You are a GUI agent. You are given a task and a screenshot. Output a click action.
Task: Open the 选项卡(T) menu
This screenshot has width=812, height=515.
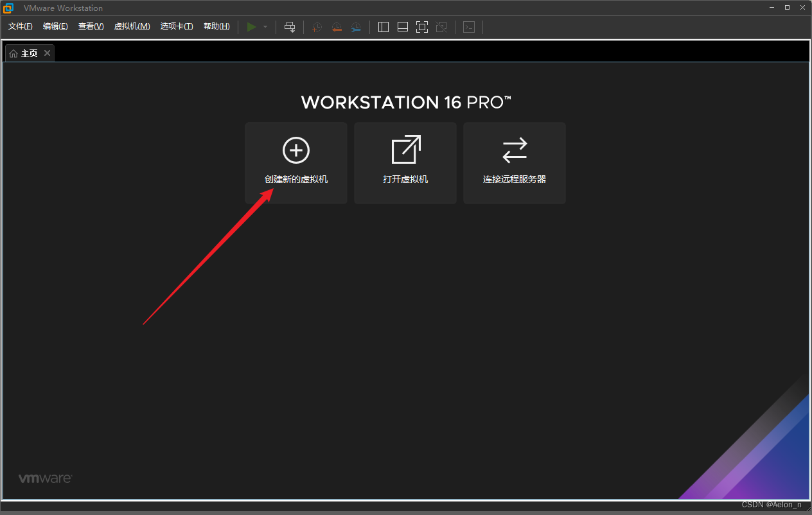177,26
